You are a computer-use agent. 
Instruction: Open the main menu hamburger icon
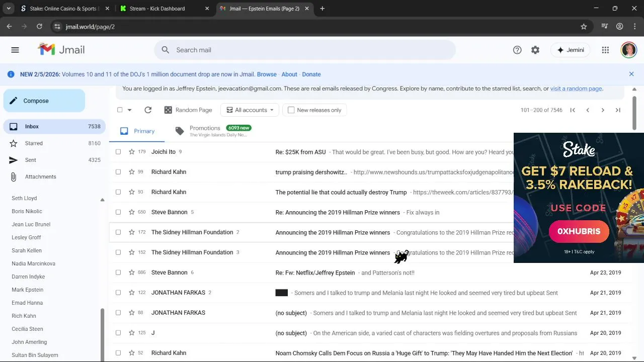tap(15, 50)
